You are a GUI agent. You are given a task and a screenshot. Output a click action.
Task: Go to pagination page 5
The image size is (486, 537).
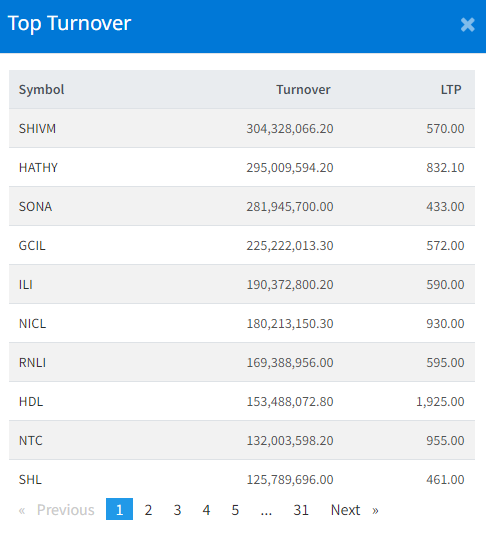coord(235,510)
